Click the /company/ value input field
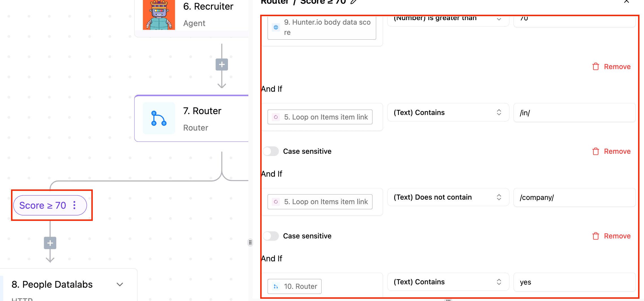This screenshot has width=644, height=301. click(574, 197)
